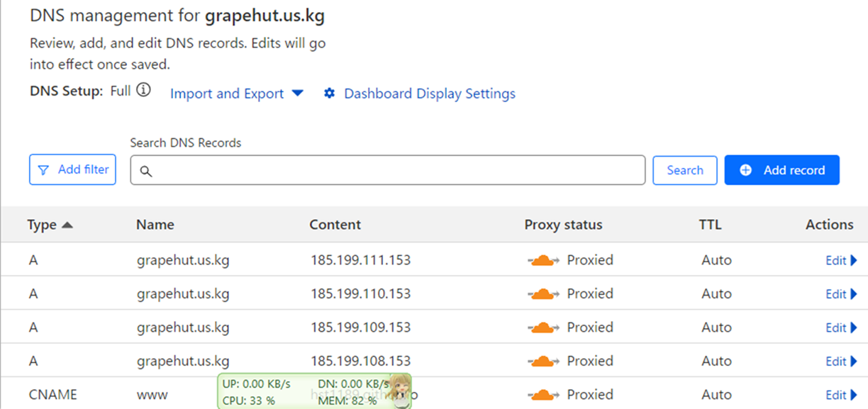868x409 pixels.
Task: Click the magnifier icon in search field
Action: [146, 171]
